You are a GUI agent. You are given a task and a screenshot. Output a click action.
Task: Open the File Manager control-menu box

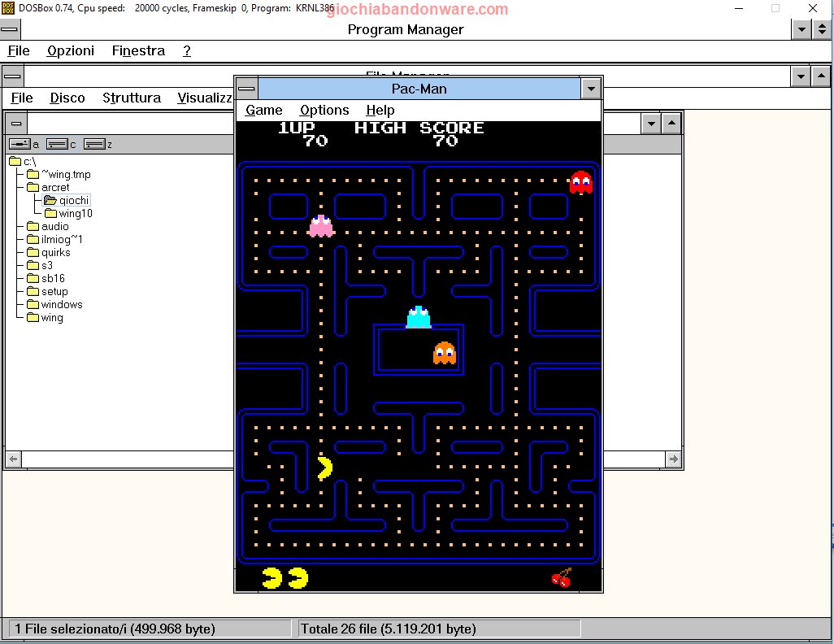pos(12,76)
